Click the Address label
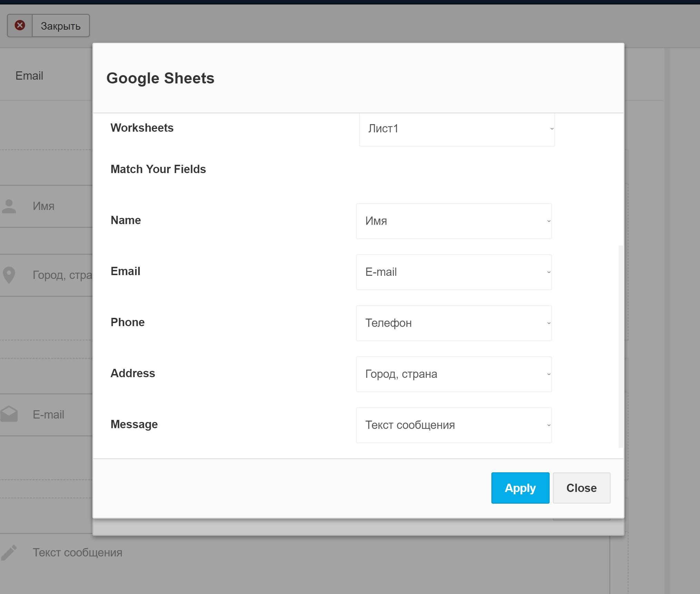This screenshot has height=594, width=700. [x=133, y=373]
